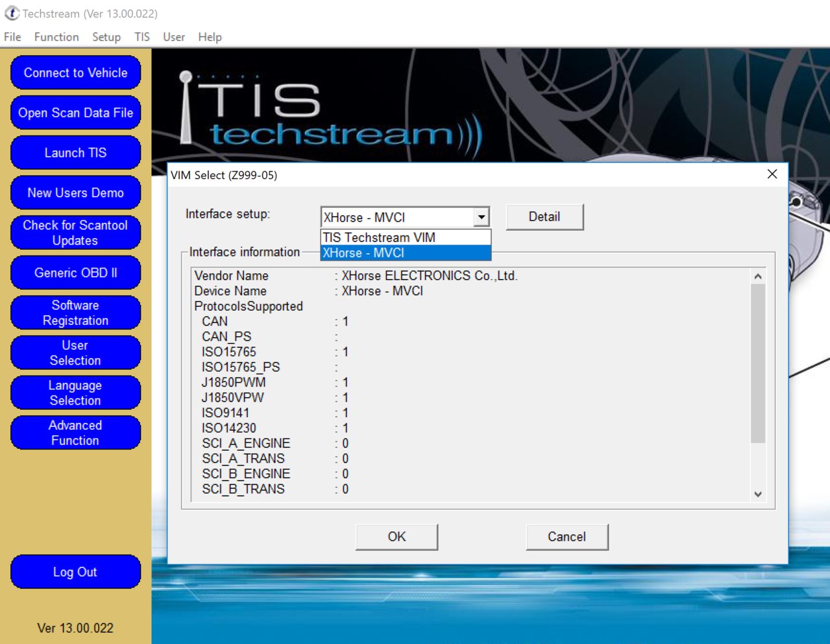Open the User menu
The image size is (830, 644).
[x=174, y=37]
